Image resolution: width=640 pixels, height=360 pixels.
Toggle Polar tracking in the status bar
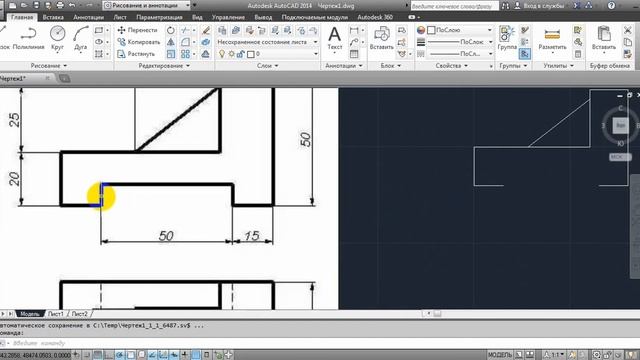click(120, 355)
